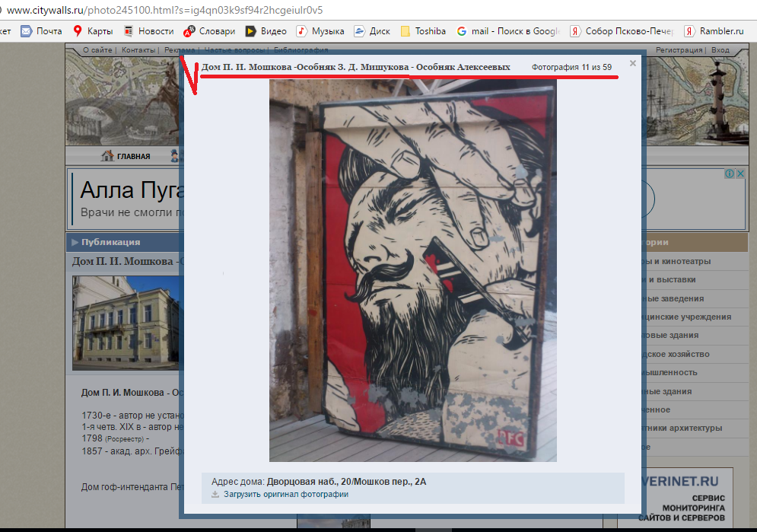
Task: Open the category ending in и выставки
Action: (669, 279)
